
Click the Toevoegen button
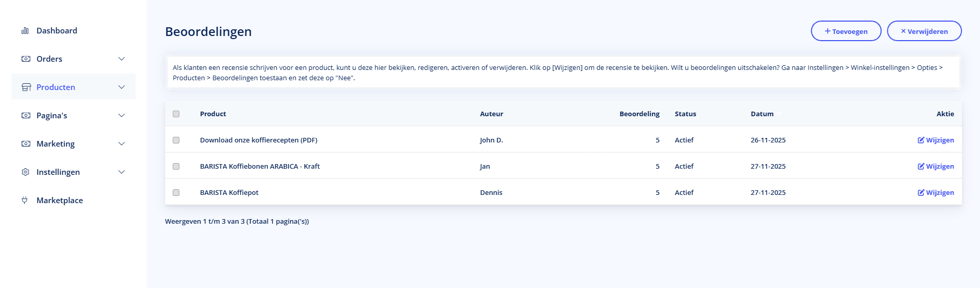pyautogui.click(x=846, y=31)
